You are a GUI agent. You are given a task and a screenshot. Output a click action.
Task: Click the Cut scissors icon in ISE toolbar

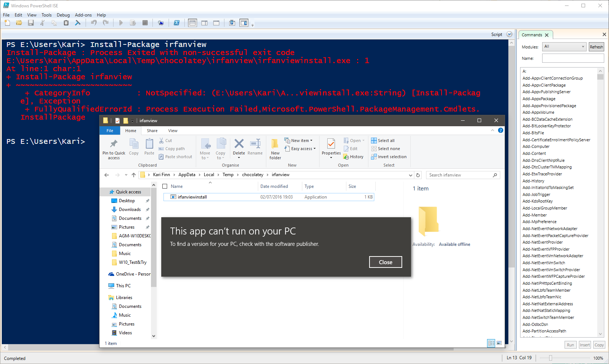click(43, 23)
